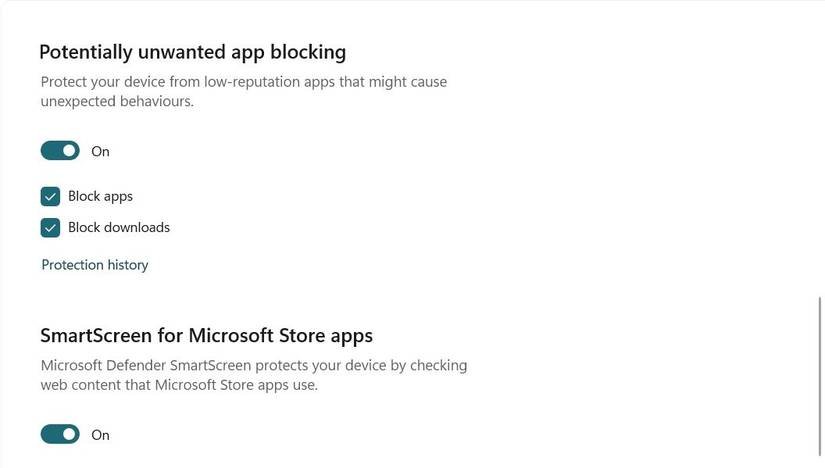Click the checkmark icon next to Block apps

51,196
